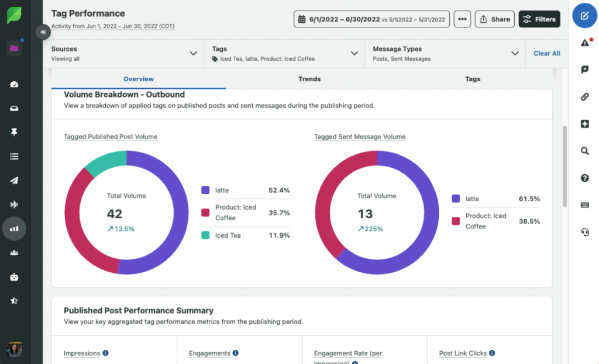Click the Clear All link
Screen dimensions: 599x364
[x=546, y=53]
